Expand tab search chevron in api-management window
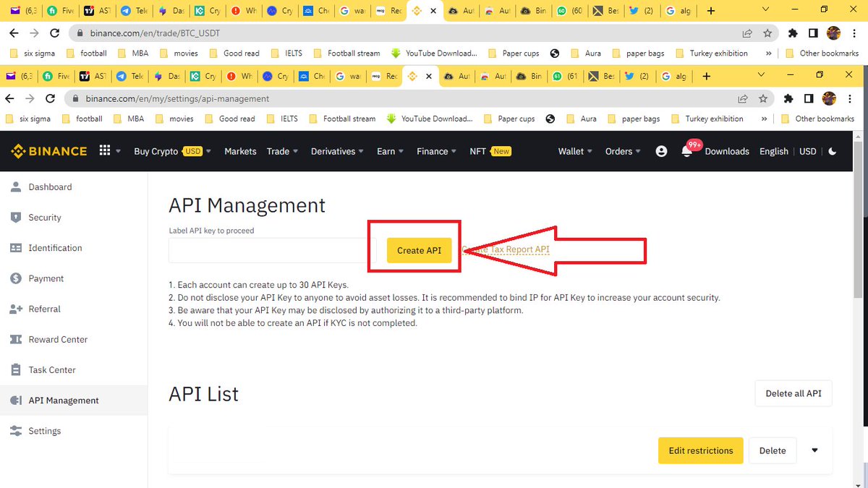The image size is (868, 488). 761,75
